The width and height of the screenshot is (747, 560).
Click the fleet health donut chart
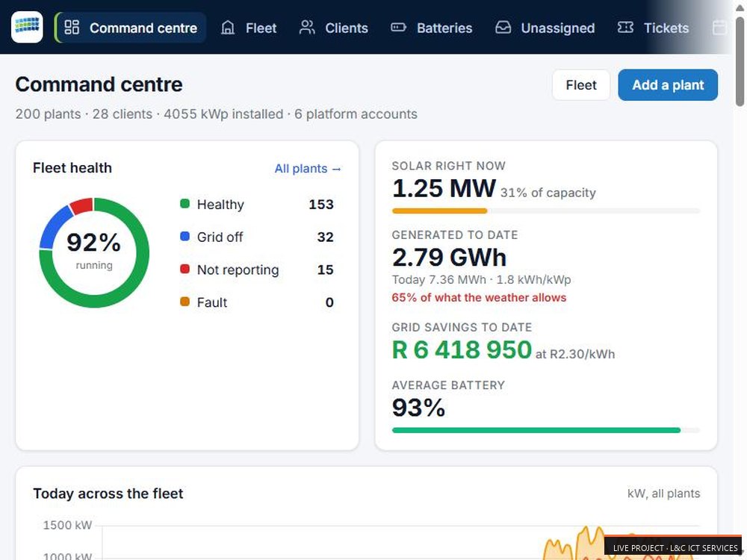(94, 252)
